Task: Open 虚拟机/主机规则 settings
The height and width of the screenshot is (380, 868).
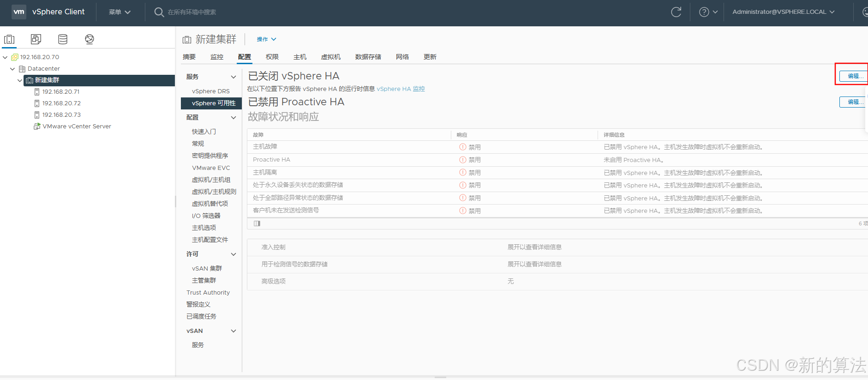Action: tap(214, 192)
